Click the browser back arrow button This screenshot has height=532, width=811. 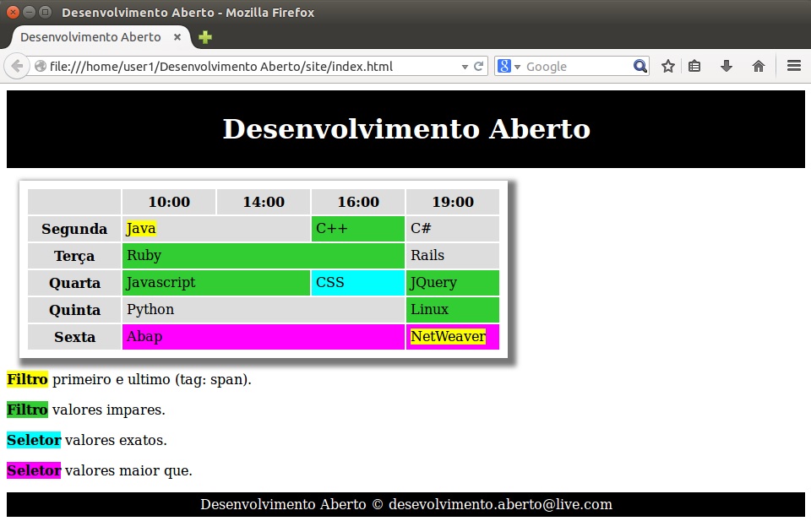tap(17, 67)
